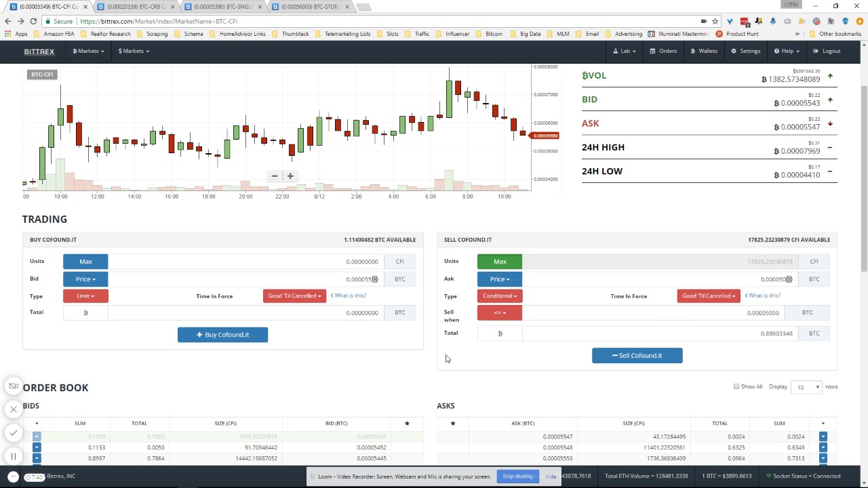
Task: Open action dropdown for ask 0.00005547
Action: [x=823, y=436]
